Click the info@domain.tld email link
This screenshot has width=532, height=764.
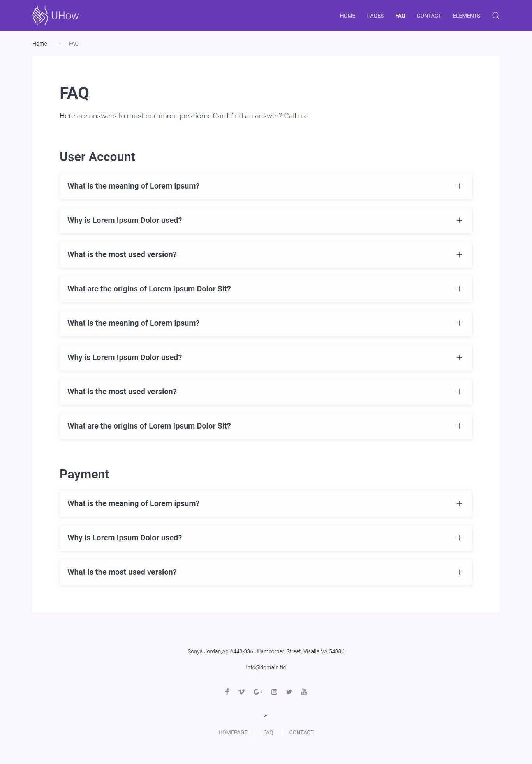pyautogui.click(x=266, y=667)
